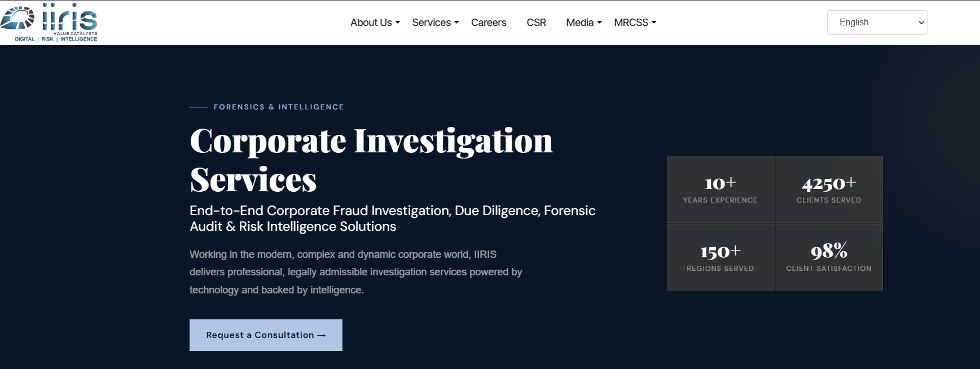Click the paragraph starting 'Working in the modern'
This screenshot has width=980, height=369.
(x=356, y=272)
